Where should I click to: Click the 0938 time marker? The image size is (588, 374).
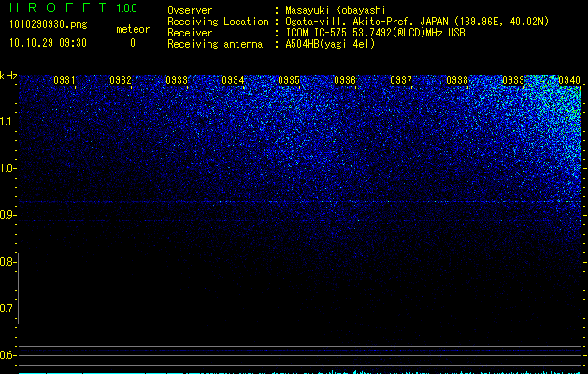coord(457,80)
